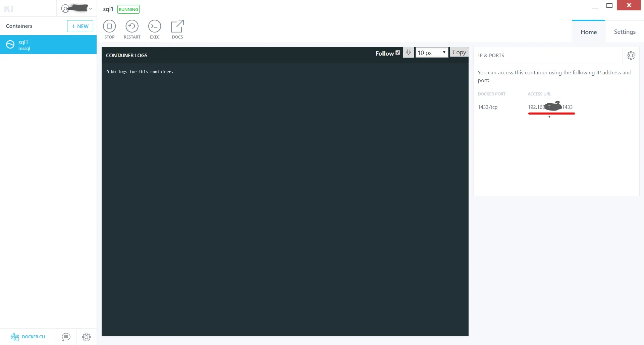Switch to the Home tab
644x345 pixels.
(589, 32)
